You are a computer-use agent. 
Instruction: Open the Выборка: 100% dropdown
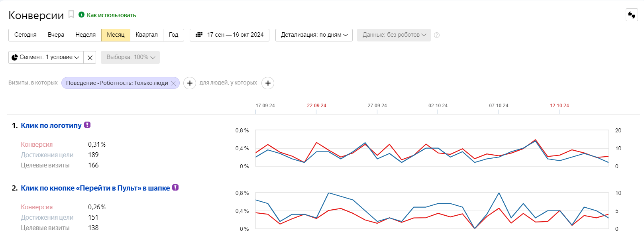point(130,57)
